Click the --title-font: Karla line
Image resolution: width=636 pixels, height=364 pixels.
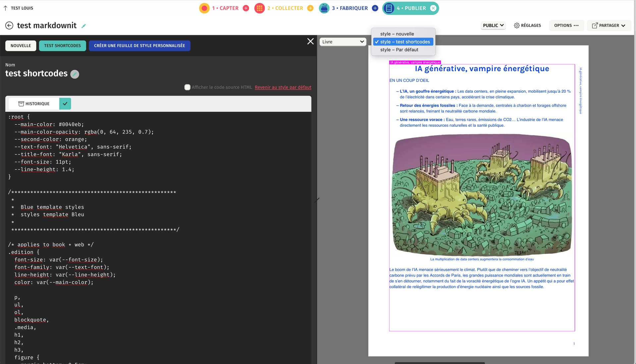coord(68,155)
